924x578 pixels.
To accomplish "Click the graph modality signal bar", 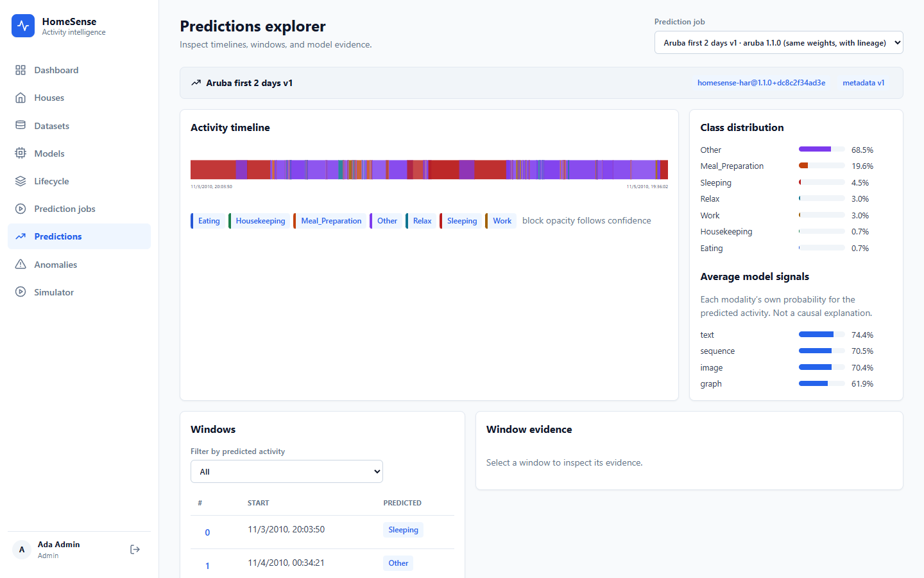I will click(x=822, y=383).
